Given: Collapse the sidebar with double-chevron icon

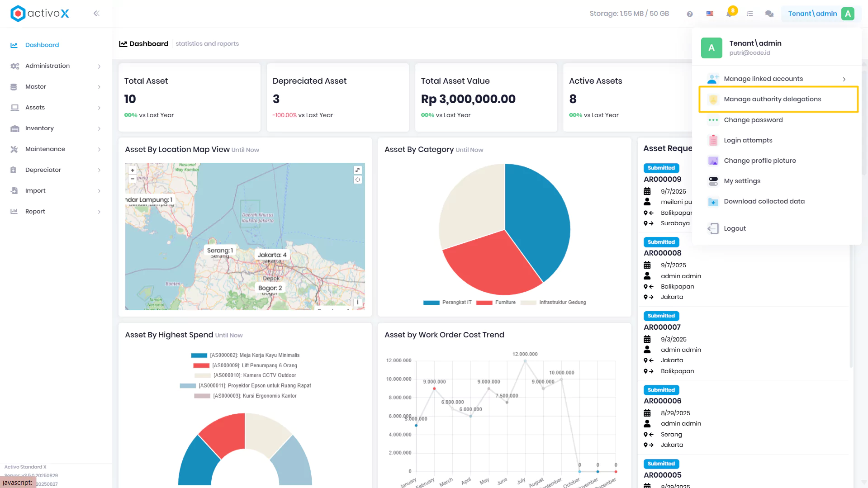Looking at the screenshot, I should click(x=96, y=14).
